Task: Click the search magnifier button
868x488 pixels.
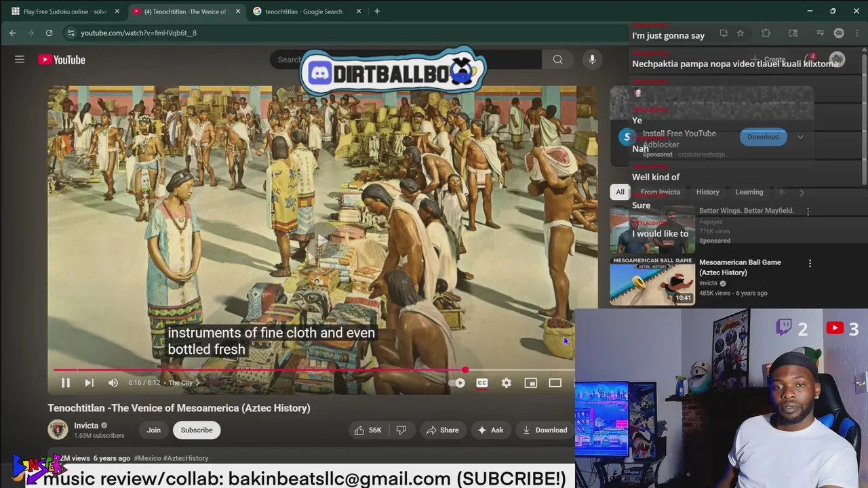Action: point(557,60)
